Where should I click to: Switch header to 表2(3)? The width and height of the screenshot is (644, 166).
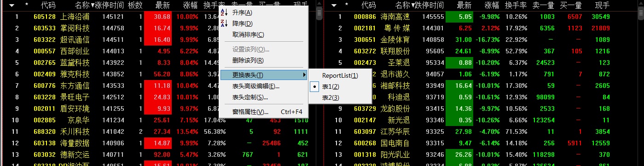click(x=331, y=97)
